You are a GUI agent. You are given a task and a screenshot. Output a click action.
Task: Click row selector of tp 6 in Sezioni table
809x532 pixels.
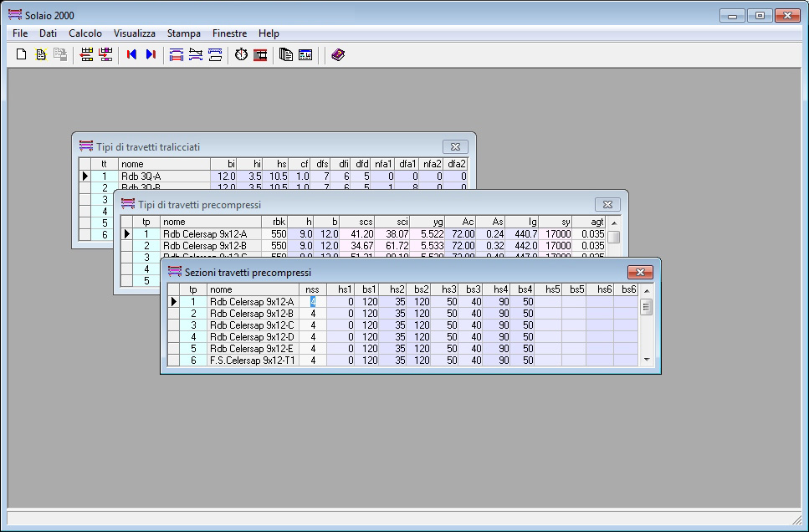tap(174, 361)
